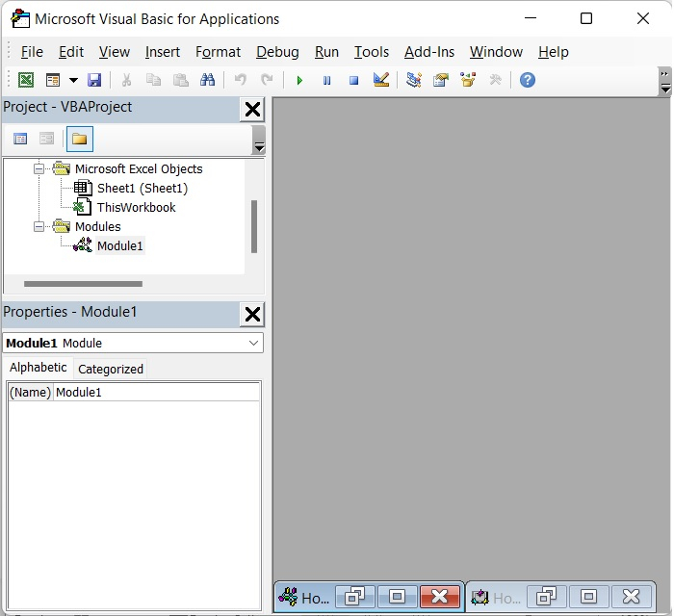
Task: Open the Help menu
Action: 554,52
